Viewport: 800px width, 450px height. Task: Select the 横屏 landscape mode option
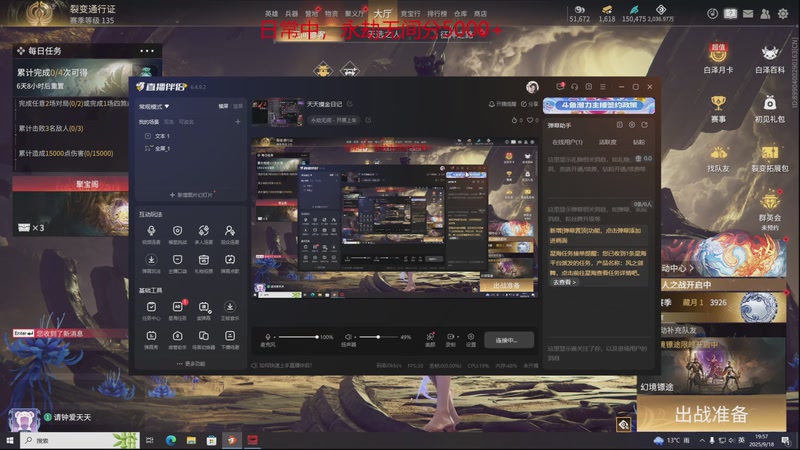[x=223, y=106]
